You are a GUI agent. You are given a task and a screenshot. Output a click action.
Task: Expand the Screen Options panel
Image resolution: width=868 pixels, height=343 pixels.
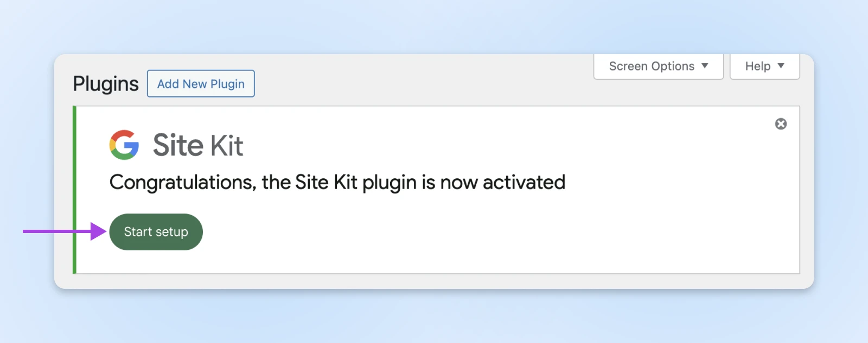pos(658,66)
